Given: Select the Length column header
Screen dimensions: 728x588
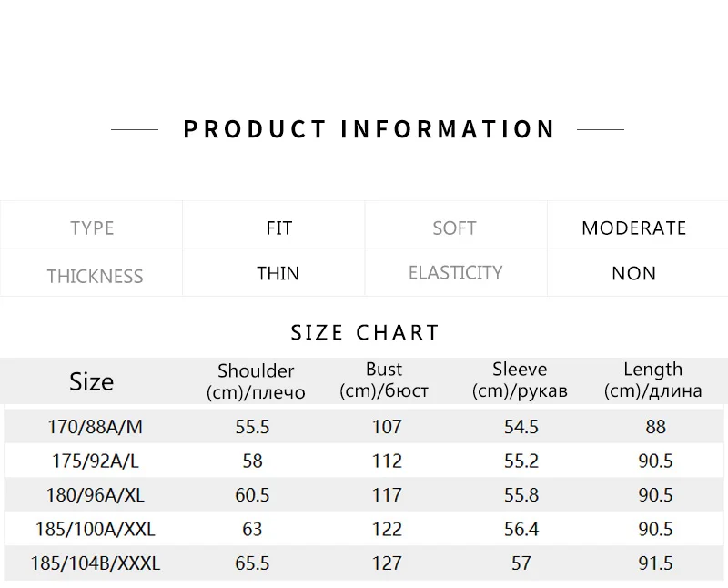Looking at the screenshot, I should pyautogui.click(x=652, y=380).
